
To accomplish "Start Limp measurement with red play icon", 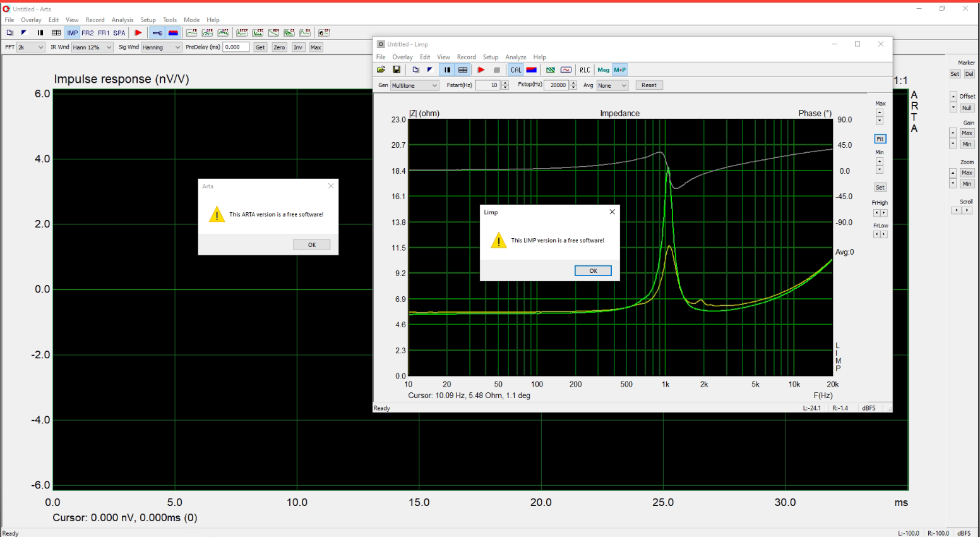I will (481, 70).
